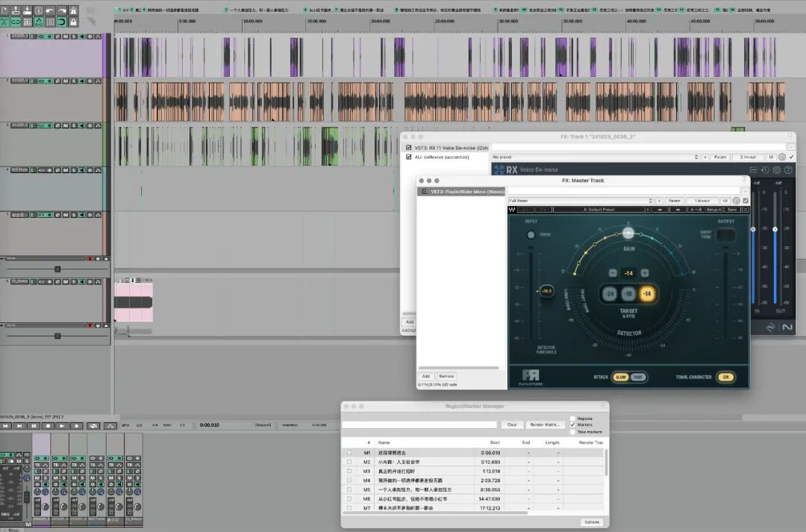Click the detector threshold slider knob
The width and height of the screenshot is (806, 532).
[x=546, y=291]
